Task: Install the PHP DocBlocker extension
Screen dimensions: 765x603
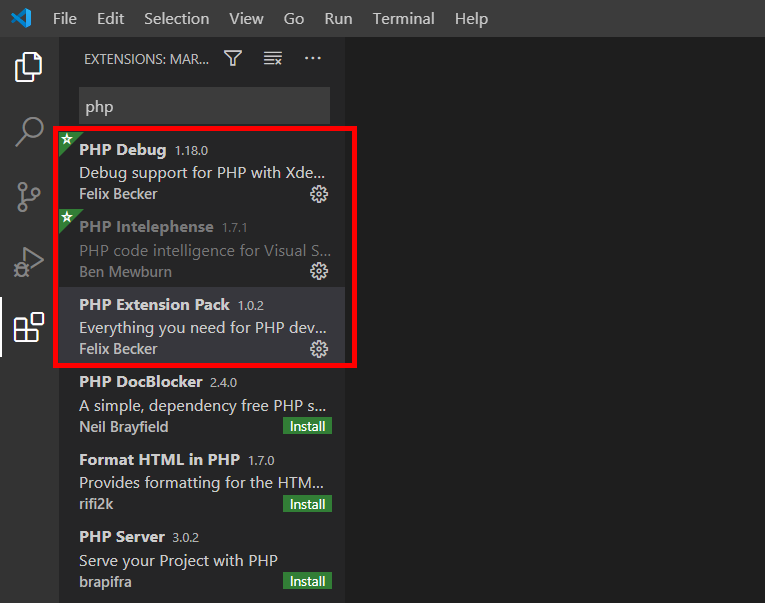Action: [307, 426]
